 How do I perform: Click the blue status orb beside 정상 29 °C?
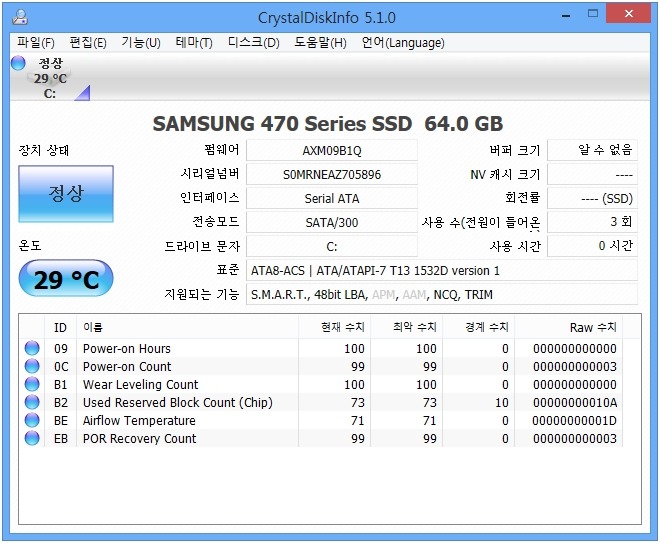click(18, 63)
